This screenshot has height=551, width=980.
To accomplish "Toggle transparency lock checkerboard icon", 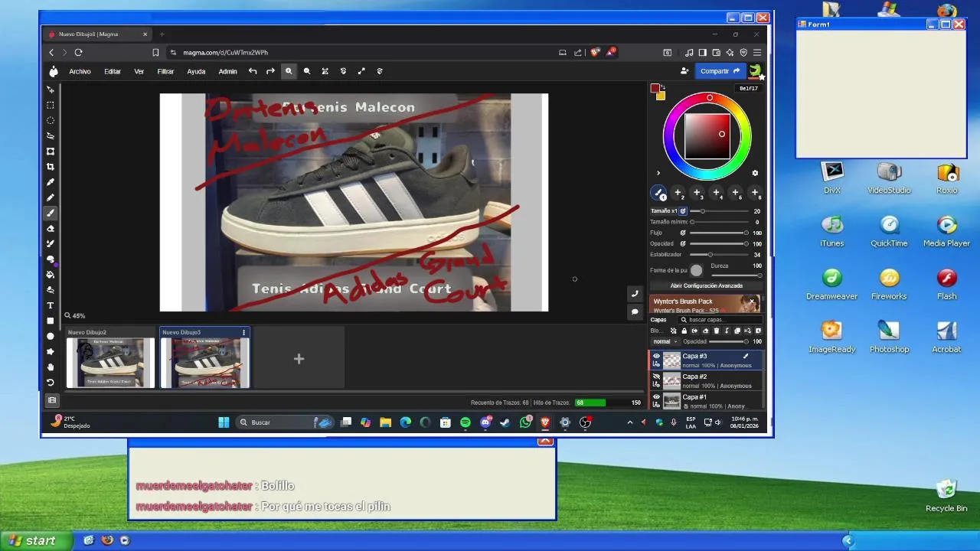I will [673, 331].
